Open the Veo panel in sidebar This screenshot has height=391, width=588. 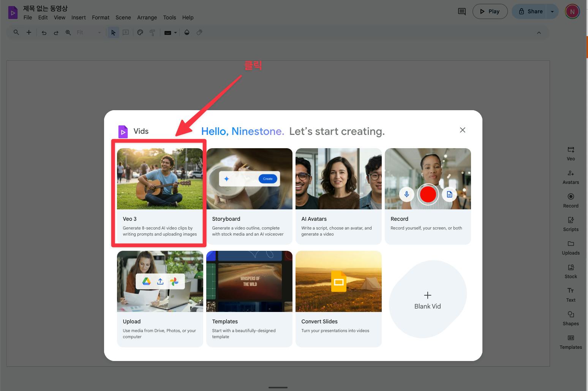571,154
